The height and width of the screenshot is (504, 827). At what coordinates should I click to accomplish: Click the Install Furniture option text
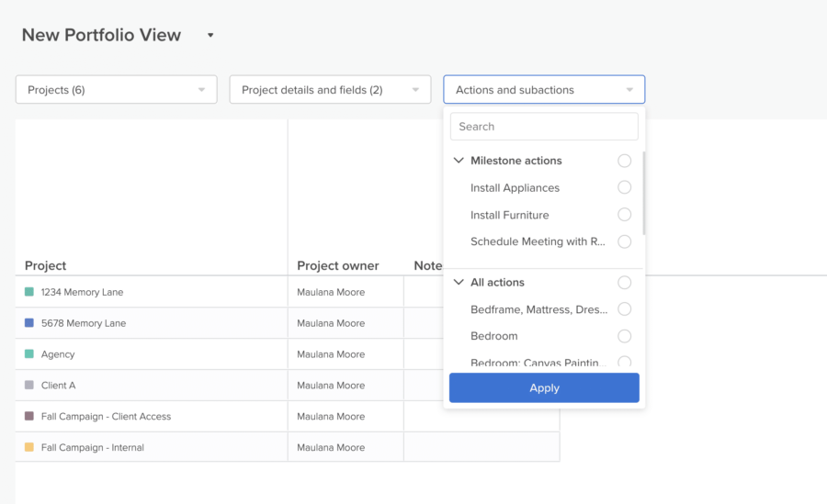pos(509,215)
